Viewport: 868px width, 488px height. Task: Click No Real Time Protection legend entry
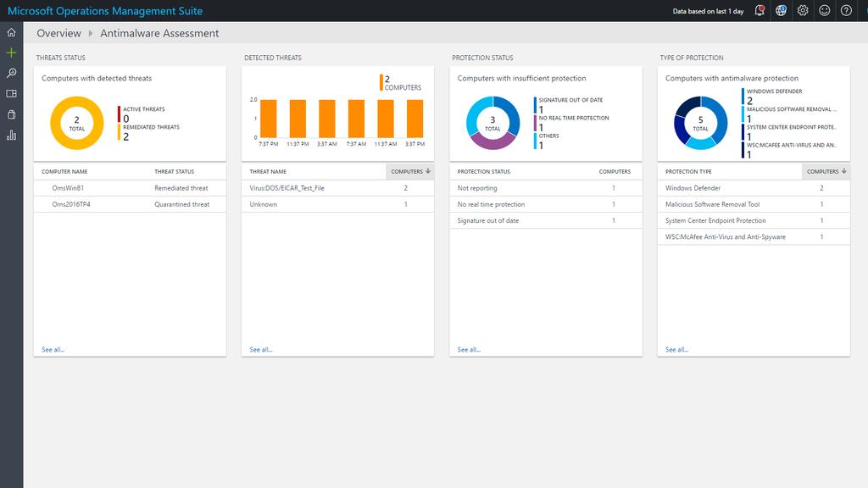[x=571, y=123]
